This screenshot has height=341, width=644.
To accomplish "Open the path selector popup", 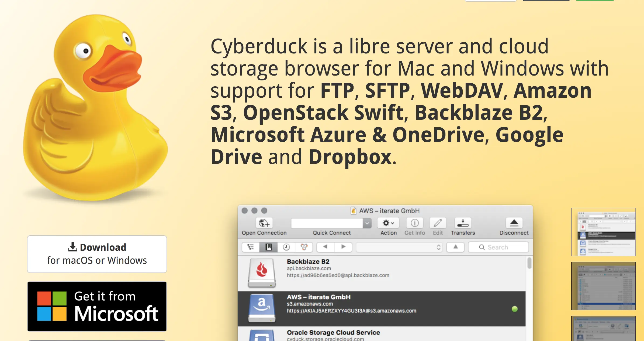I will coord(399,247).
